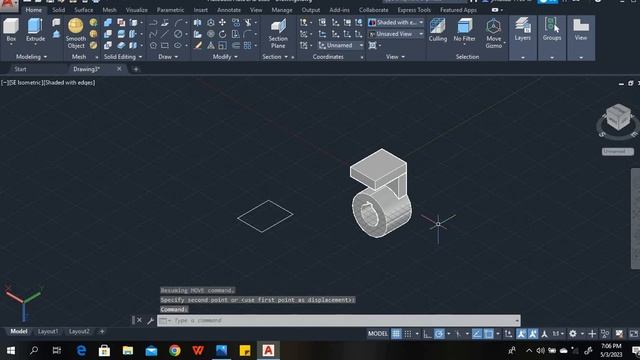Click the customize wrench icon by command line
This screenshot has width=640, height=360.
[x=150, y=321]
